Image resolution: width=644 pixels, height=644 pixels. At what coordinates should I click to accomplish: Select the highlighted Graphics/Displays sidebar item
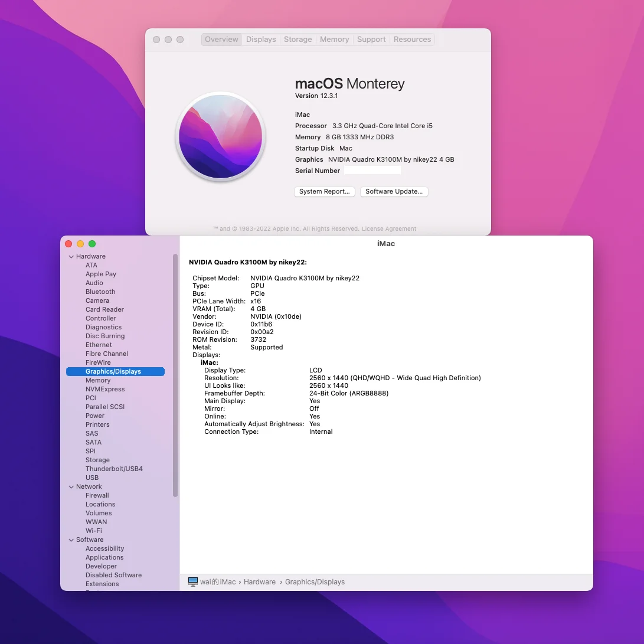116,371
